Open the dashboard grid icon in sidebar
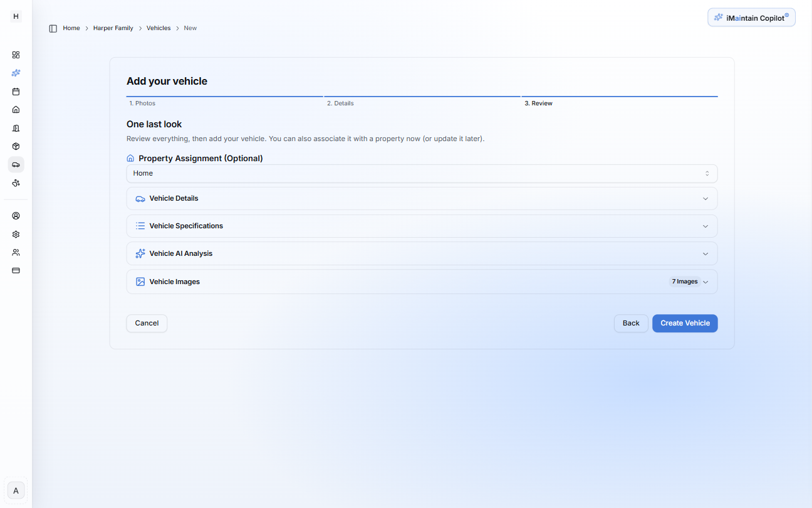 (16, 55)
